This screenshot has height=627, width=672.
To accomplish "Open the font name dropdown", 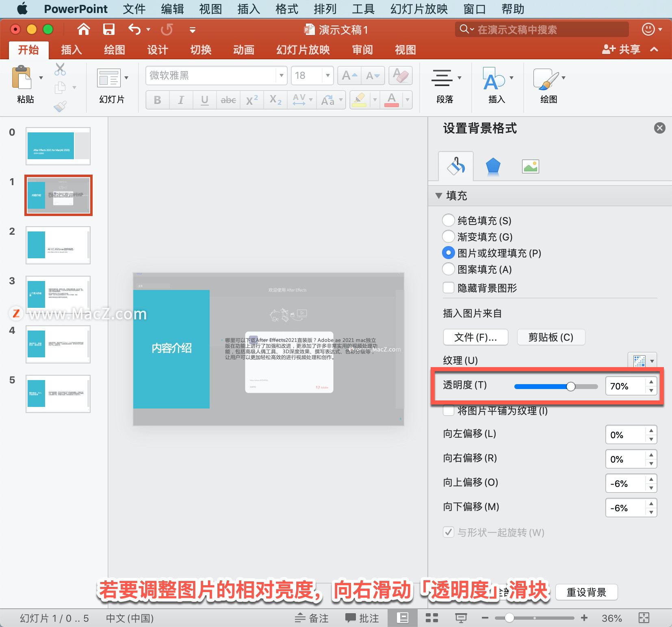I will point(281,76).
